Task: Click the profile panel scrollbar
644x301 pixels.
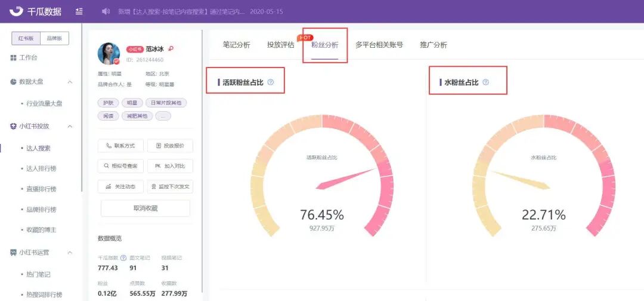Action: [202, 161]
